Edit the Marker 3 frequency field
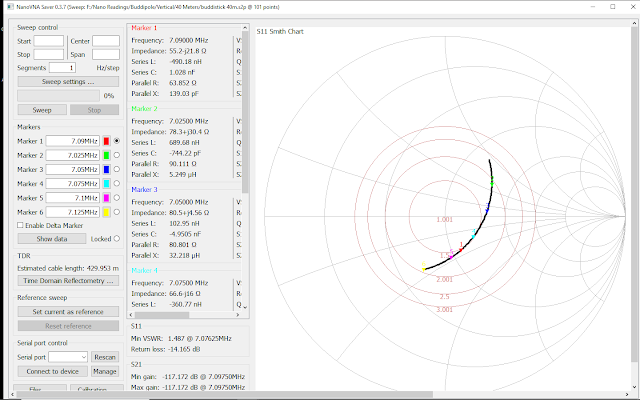This screenshot has height=400, width=640. coord(73,169)
